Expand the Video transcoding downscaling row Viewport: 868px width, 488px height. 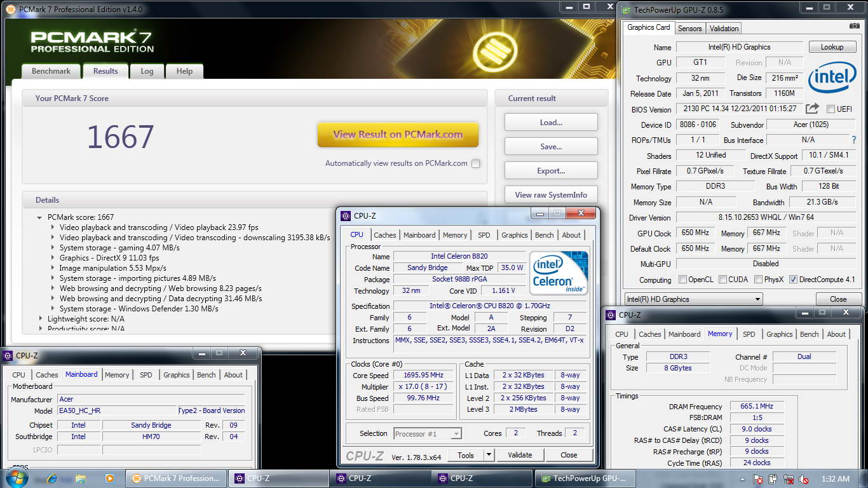coord(53,238)
